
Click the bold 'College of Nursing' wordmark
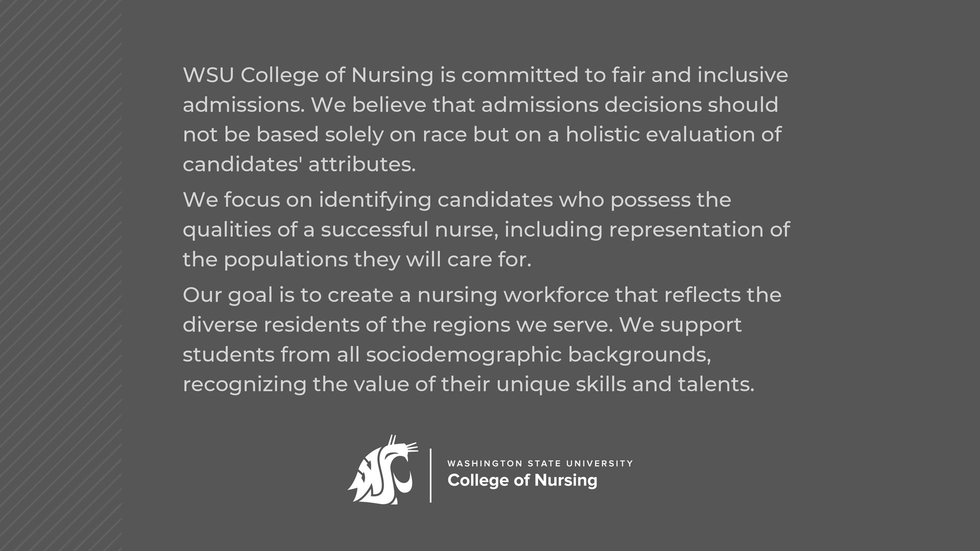click(522, 481)
